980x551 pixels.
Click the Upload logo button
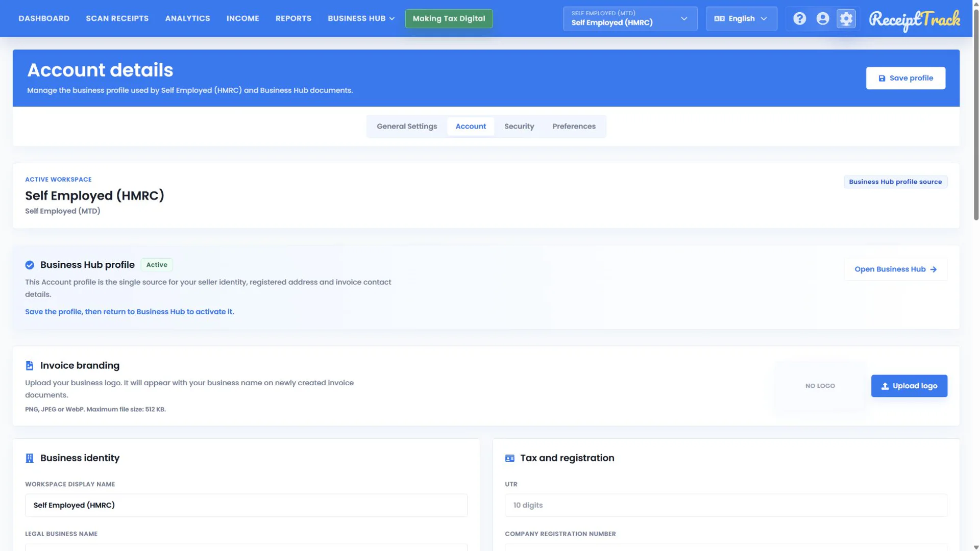[x=909, y=386]
